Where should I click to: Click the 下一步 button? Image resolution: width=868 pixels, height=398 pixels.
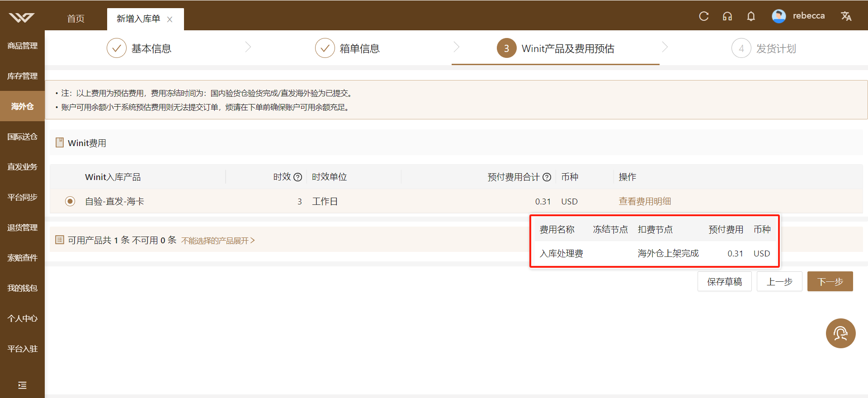click(x=830, y=282)
